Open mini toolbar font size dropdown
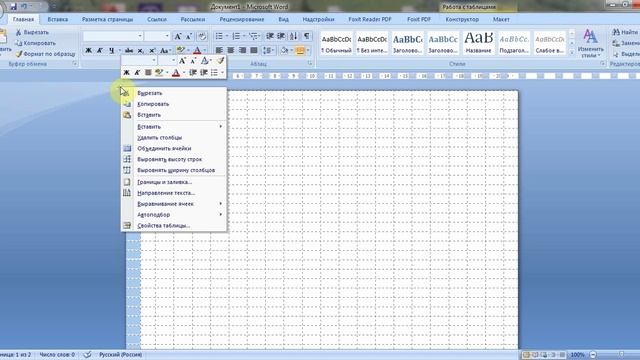Viewport: 640px width, 360px height. 173,60
